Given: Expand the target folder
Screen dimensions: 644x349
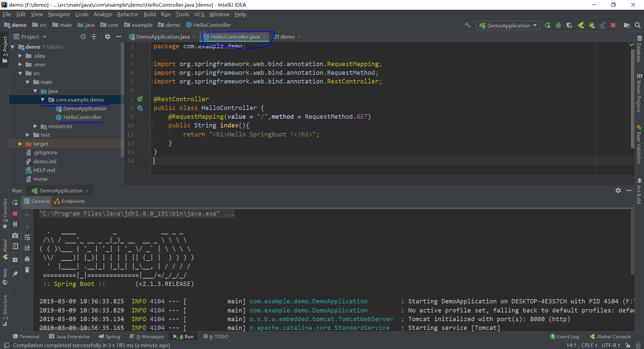Looking at the screenshot, I should [20, 143].
